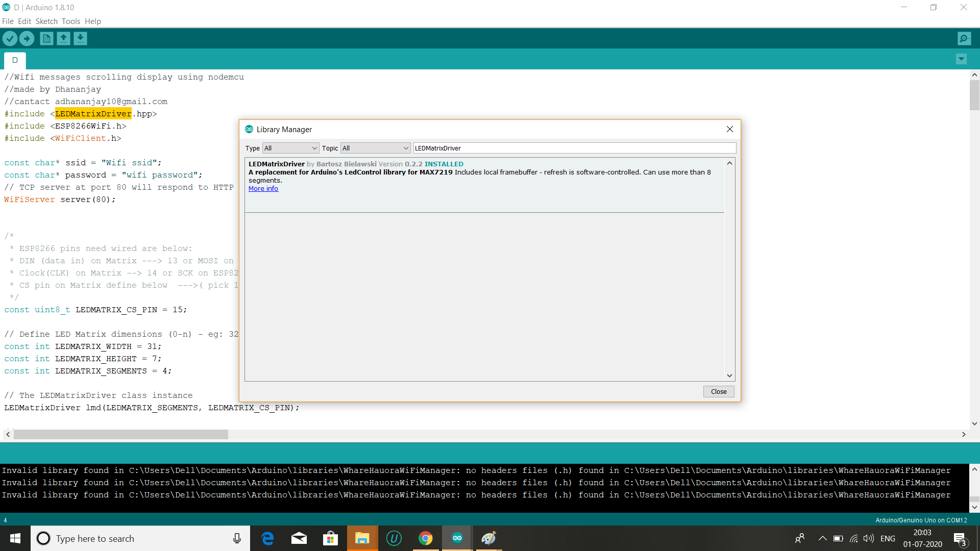Open File Explorer from the taskbar
980x551 pixels.
pos(362,538)
